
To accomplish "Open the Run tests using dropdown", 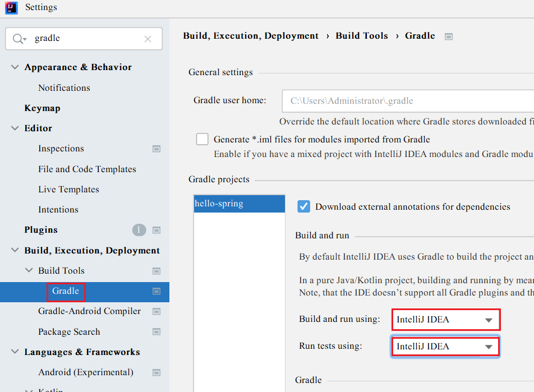I will (445, 347).
